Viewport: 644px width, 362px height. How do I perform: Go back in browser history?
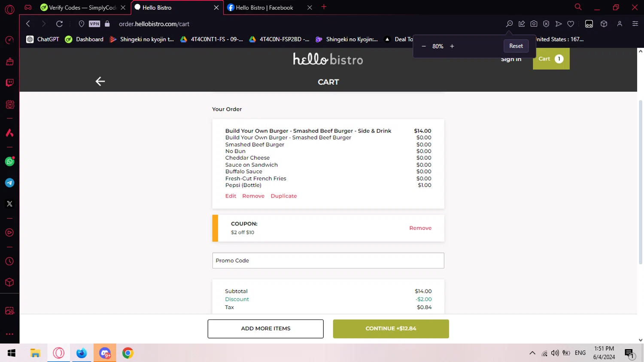coord(28,24)
